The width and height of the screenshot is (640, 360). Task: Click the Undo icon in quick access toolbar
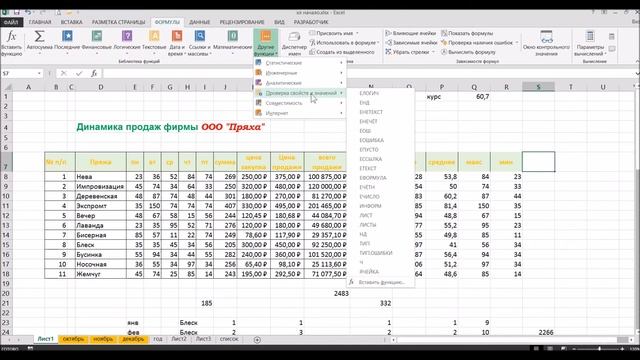pyautogui.click(x=28, y=13)
